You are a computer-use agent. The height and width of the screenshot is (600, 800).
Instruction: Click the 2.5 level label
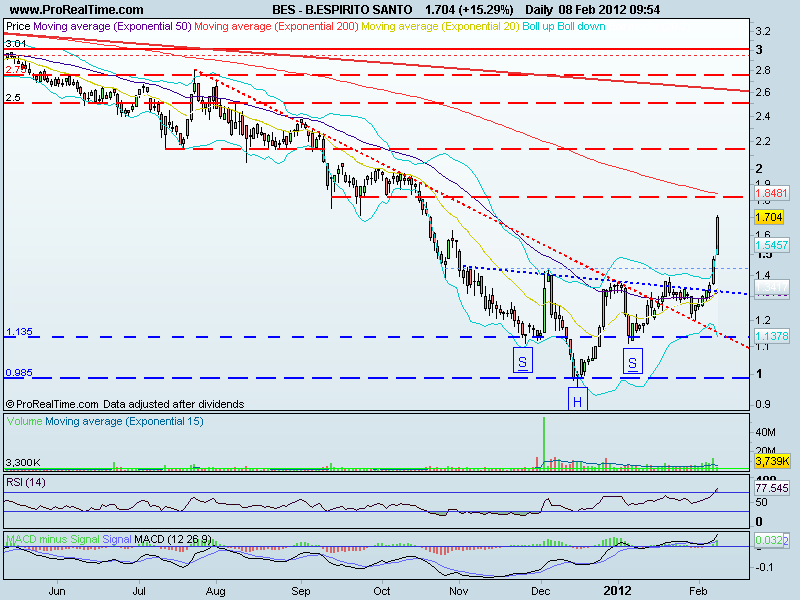click(x=13, y=97)
